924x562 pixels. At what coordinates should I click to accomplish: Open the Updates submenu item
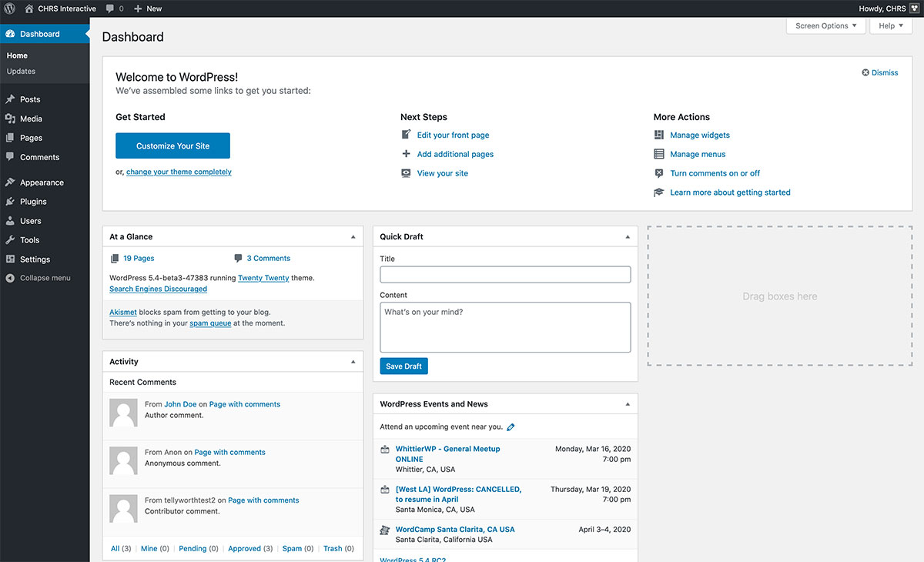(21, 72)
